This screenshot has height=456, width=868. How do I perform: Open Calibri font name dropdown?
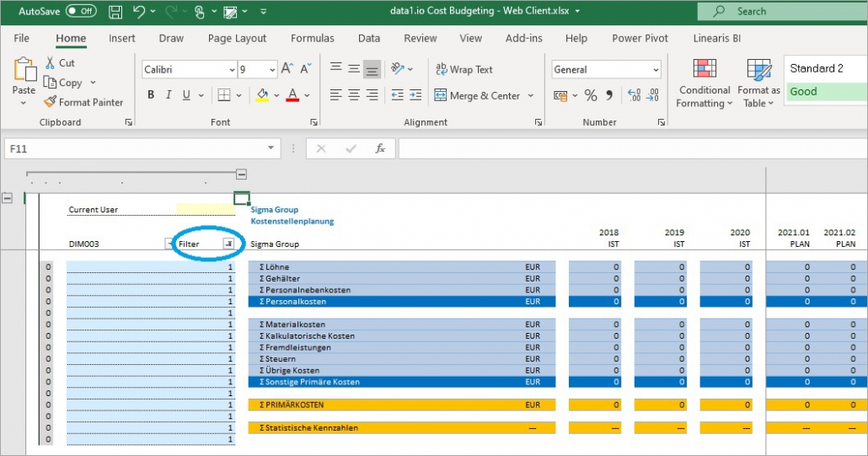[x=232, y=70]
